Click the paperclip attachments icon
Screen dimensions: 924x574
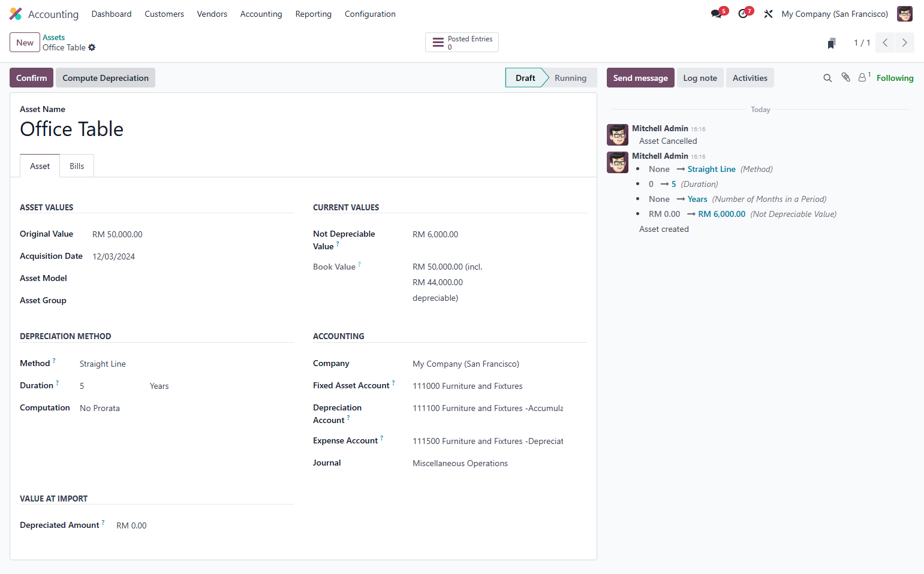845,77
